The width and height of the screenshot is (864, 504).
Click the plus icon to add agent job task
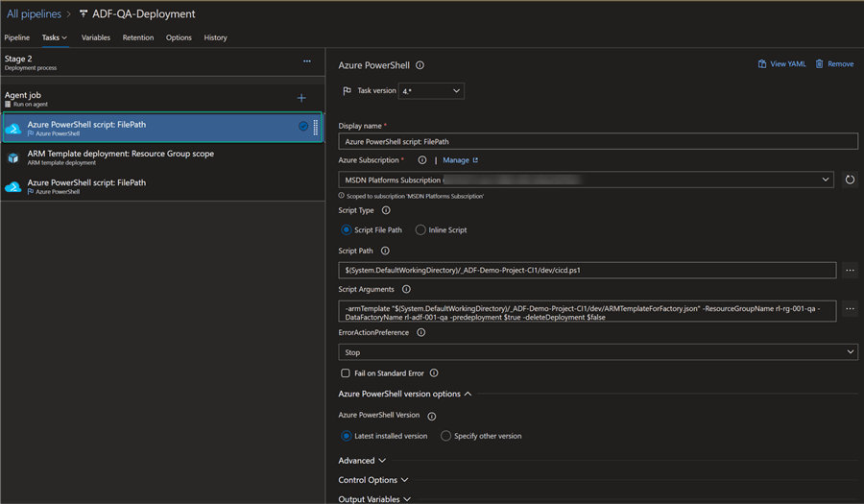click(301, 98)
